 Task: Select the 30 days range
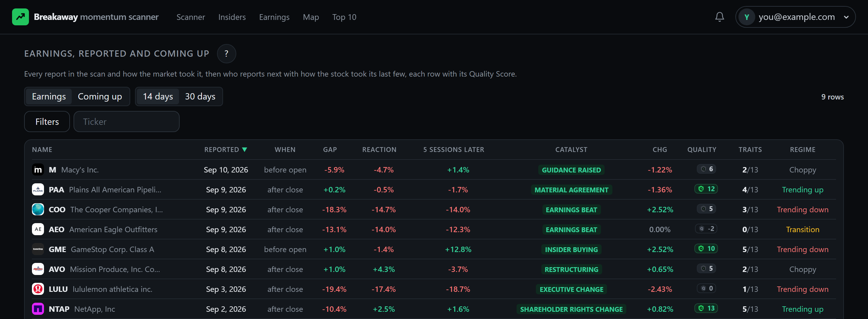[x=200, y=96]
